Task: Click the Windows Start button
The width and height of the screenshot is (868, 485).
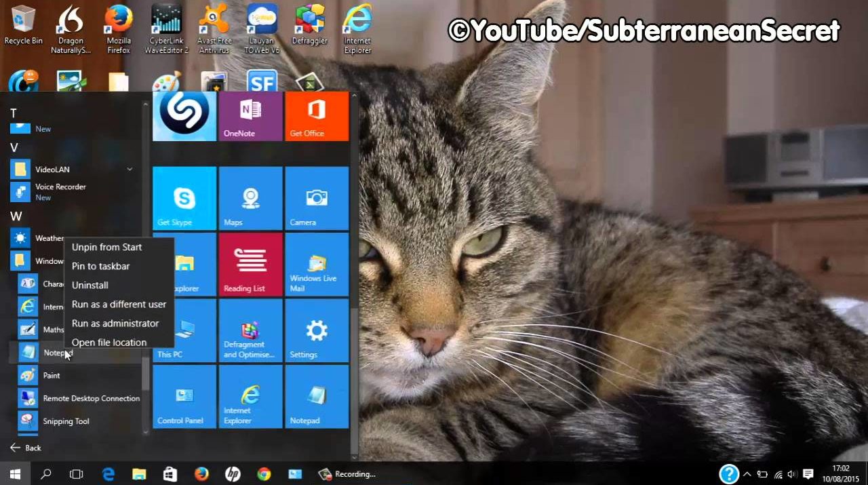Action: tap(14, 474)
